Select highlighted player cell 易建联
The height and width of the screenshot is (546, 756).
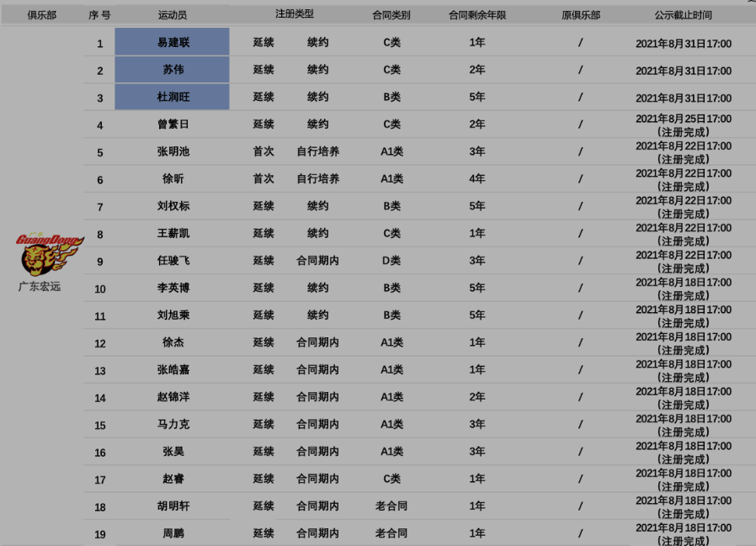click(x=172, y=41)
